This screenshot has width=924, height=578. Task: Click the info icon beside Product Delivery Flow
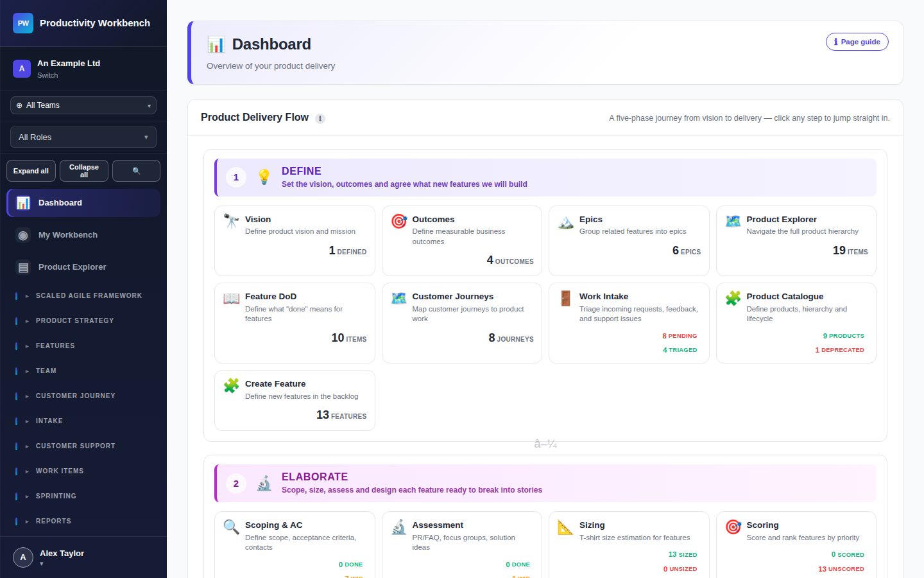320,118
